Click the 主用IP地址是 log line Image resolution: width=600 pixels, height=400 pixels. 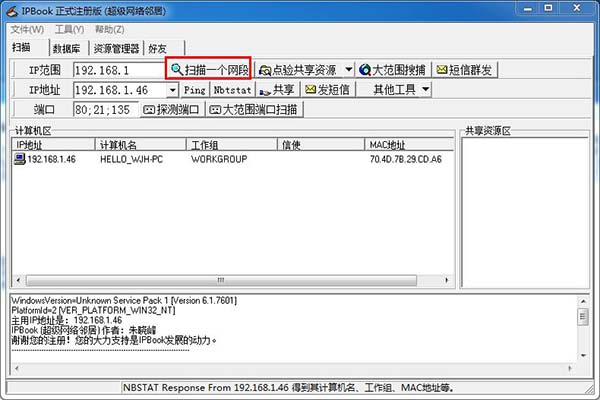pos(67,320)
